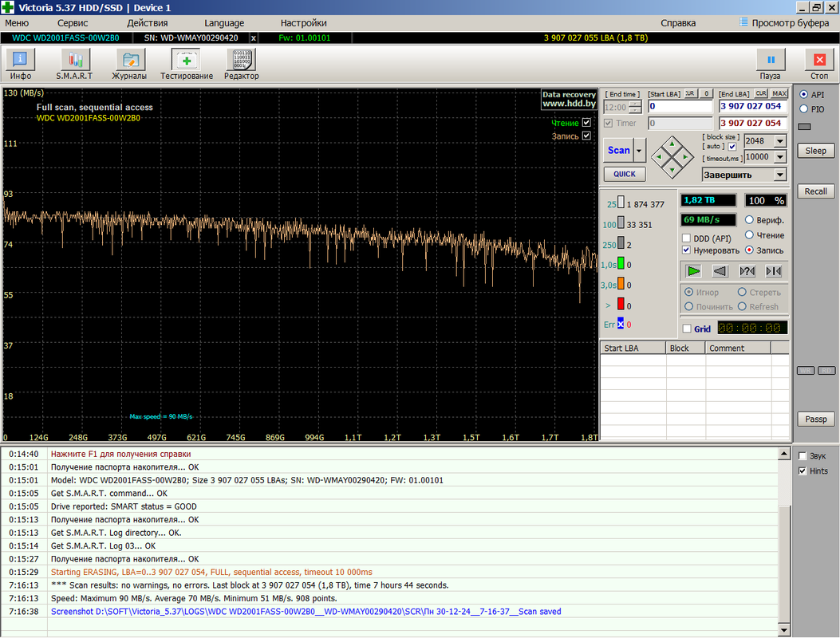Open the Language menu

(224, 23)
